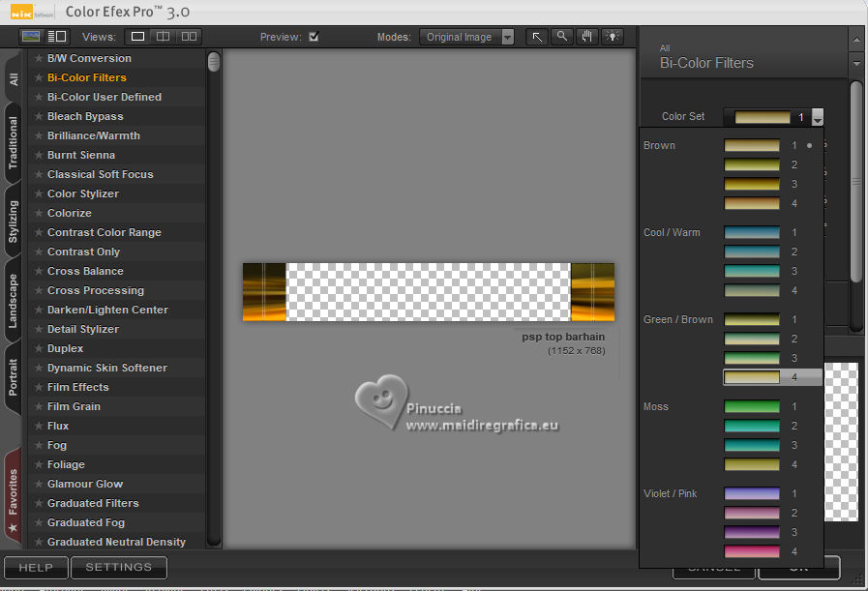Click the light bulb background icon
Image resolution: width=868 pixels, height=591 pixels.
coord(613,37)
